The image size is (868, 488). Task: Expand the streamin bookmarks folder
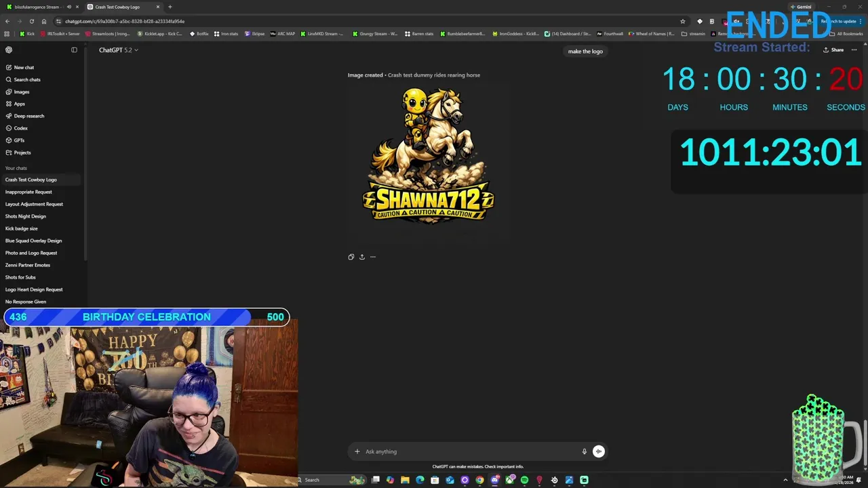click(694, 33)
